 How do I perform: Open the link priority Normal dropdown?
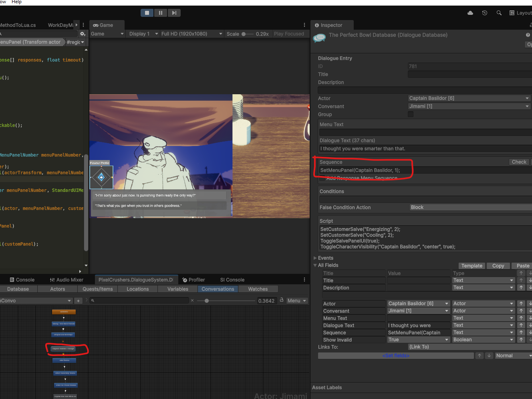[x=514, y=356]
